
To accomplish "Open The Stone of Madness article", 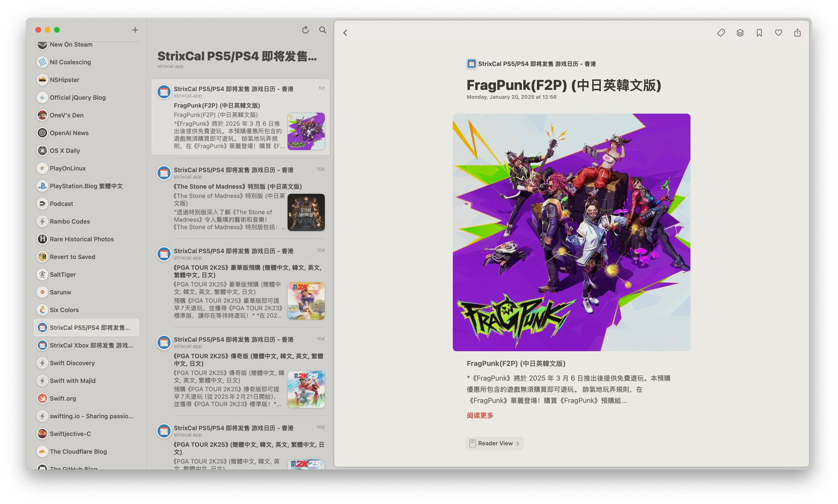I will tap(238, 187).
